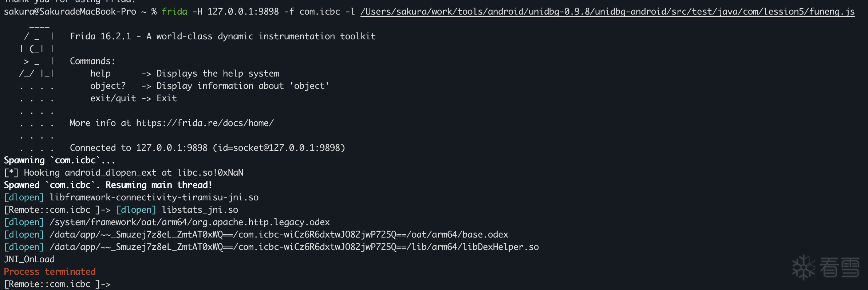
Task: Click the Frida 16.2.1 version heading
Action: coord(222,36)
